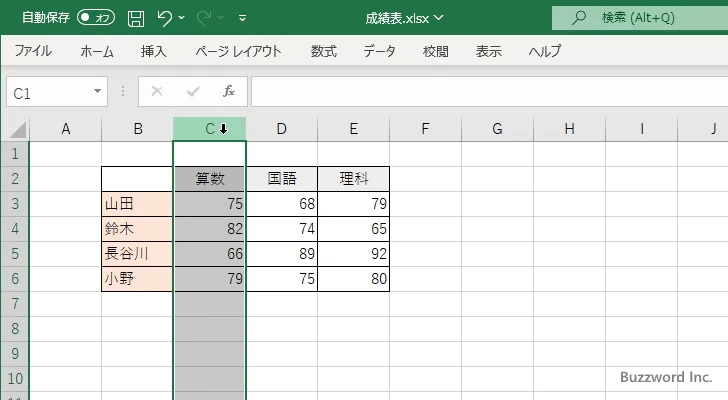Expand the Name Box dropdown arrow

98,91
